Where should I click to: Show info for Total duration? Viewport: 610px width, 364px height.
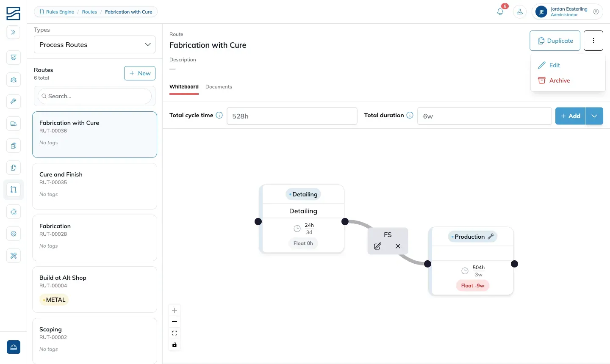click(x=410, y=115)
